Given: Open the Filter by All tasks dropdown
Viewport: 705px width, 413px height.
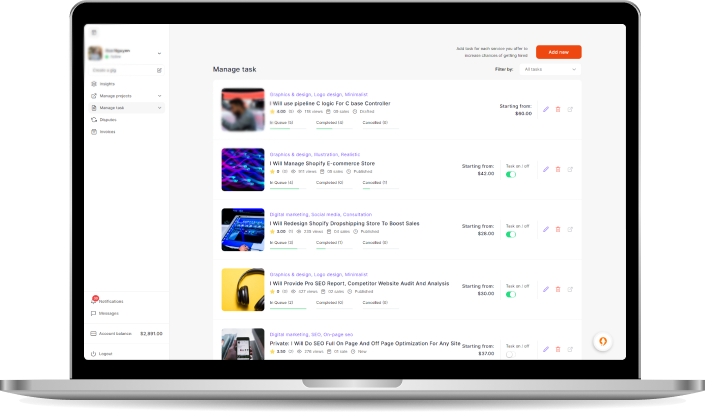Looking at the screenshot, I should pyautogui.click(x=550, y=70).
